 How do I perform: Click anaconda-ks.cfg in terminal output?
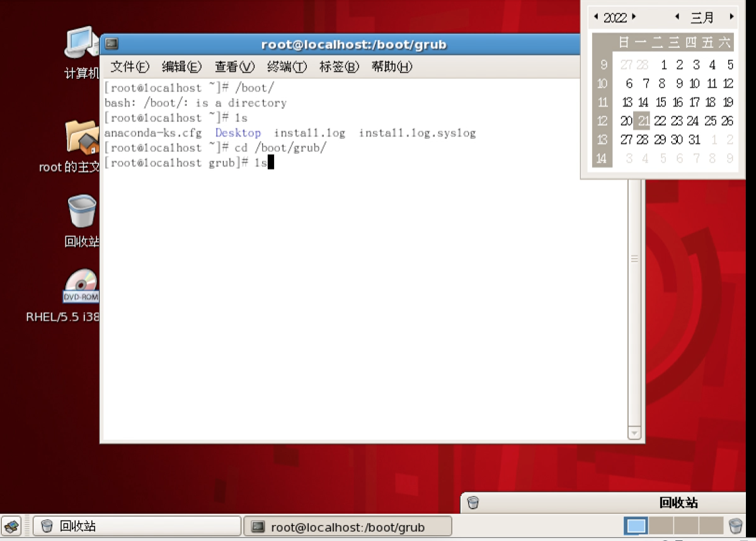tap(153, 133)
